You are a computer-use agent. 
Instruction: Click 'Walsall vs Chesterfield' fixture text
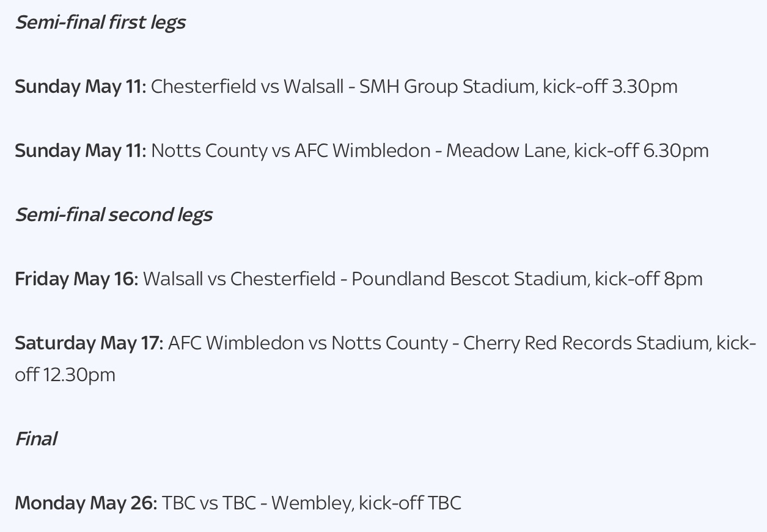239,279
